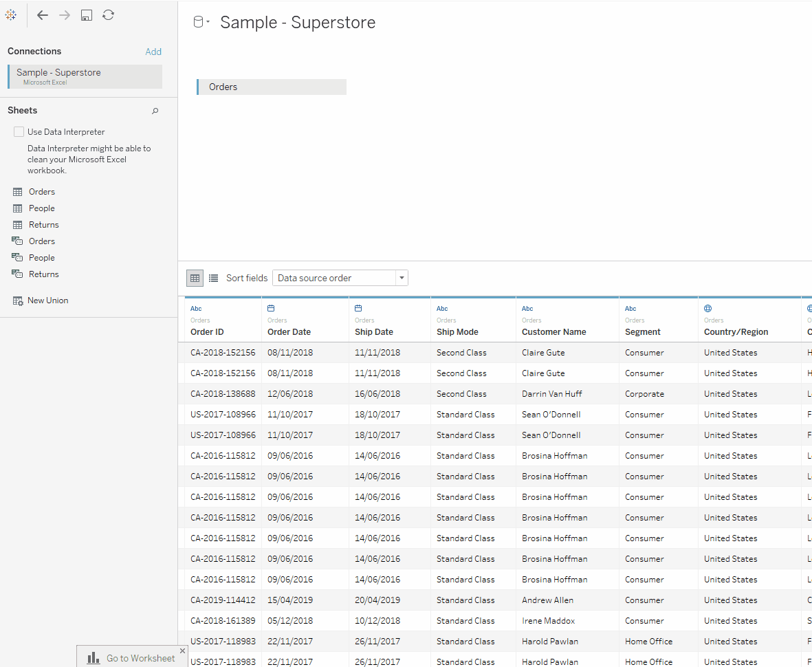Viewport: 812px width, 667px height.
Task: Click the Country/Region globe type icon
Action: (x=707, y=309)
